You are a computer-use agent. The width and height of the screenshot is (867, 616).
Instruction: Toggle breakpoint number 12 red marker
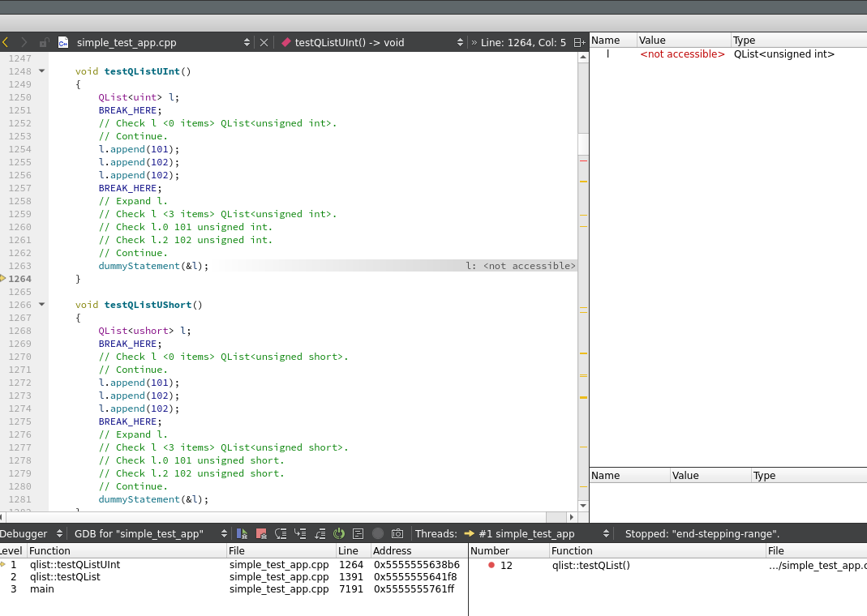click(x=491, y=565)
